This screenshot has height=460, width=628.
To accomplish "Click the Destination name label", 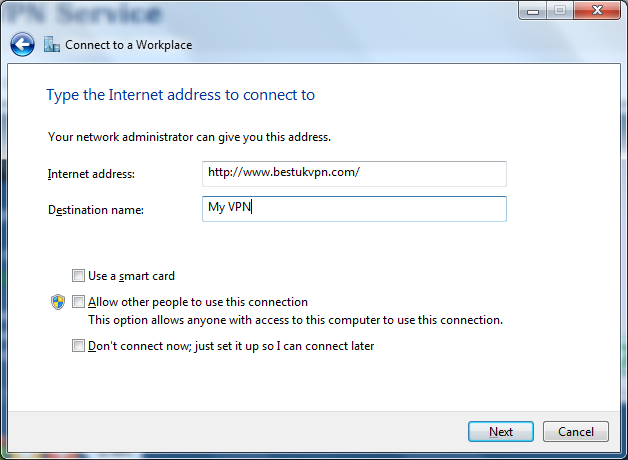I will (x=96, y=209).
